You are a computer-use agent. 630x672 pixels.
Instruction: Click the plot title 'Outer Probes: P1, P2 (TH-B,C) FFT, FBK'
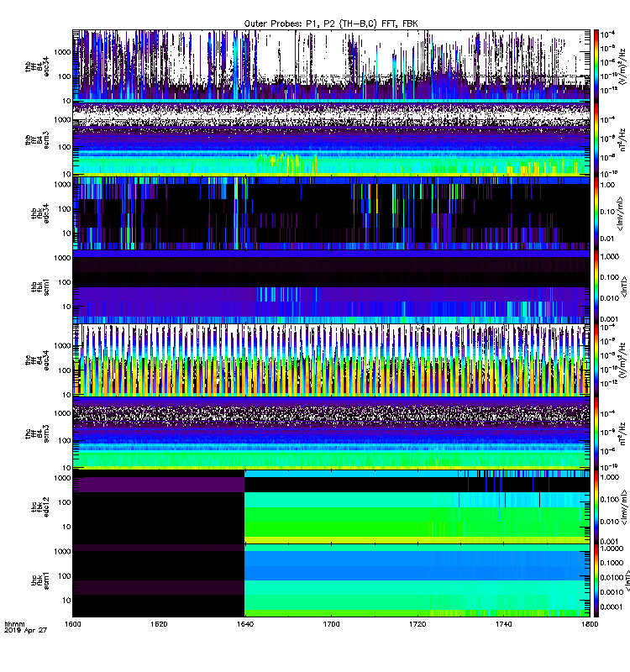331,24
